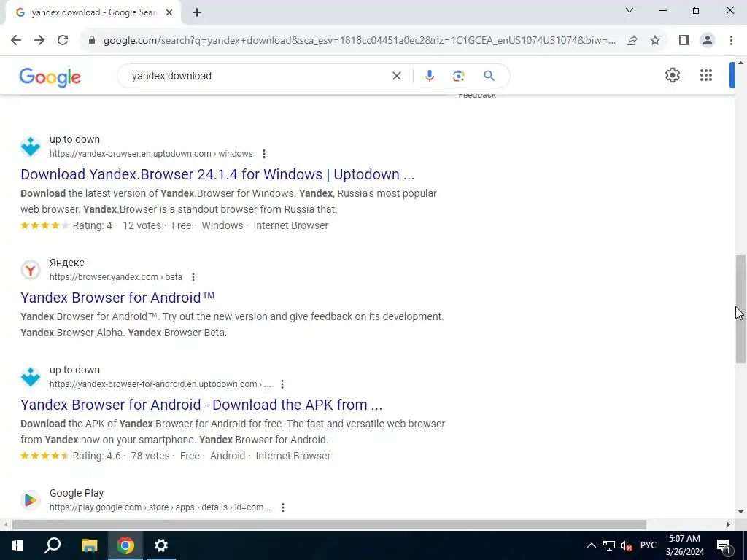Click the 4.6 rating stars of the Android APK result
Screen dimensions: 747x560
coord(44,456)
